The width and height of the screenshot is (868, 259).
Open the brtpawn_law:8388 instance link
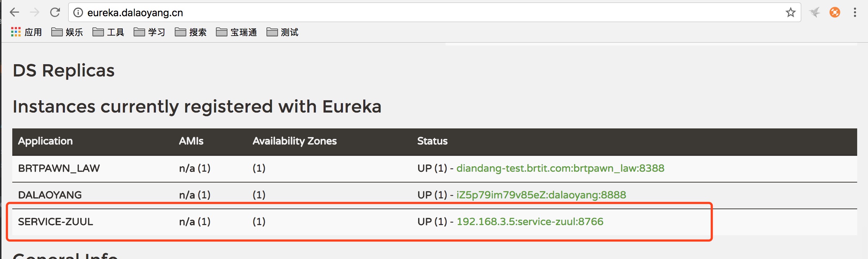[560, 168]
